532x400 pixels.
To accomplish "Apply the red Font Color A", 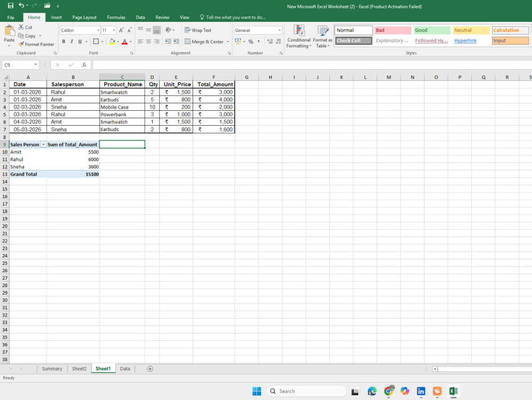I will pyautogui.click(x=124, y=42).
